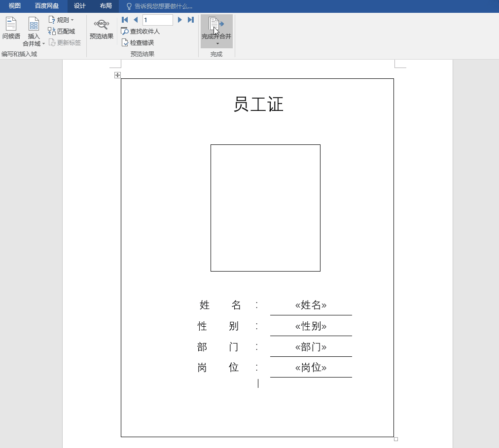The width and height of the screenshot is (499, 448).
Task: Go to the previous record
Action: [x=135, y=19]
